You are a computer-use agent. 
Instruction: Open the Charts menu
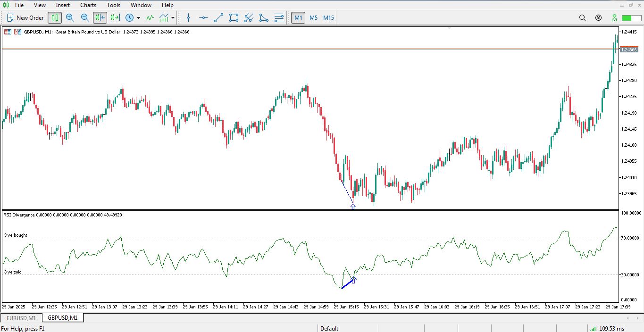88,5
